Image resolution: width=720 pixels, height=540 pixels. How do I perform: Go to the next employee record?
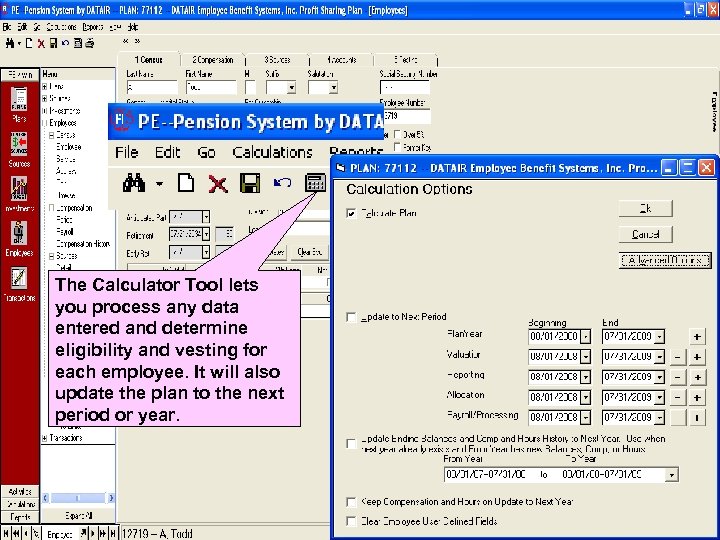tap(93, 534)
